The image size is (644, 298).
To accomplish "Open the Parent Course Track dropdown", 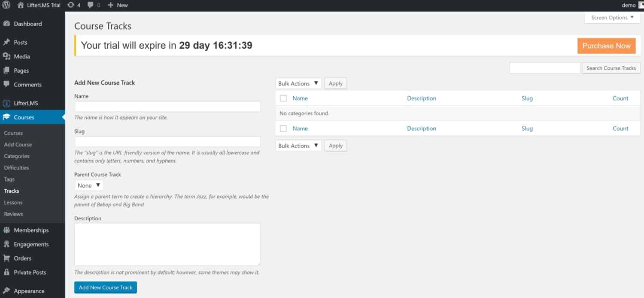I will pyautogui.click(x=89, y=185).
